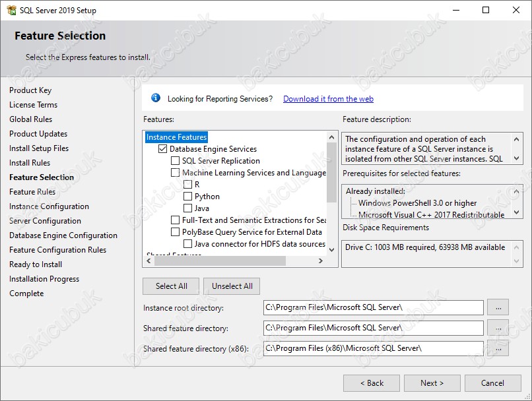Select the Install Setup Files step

39,148
